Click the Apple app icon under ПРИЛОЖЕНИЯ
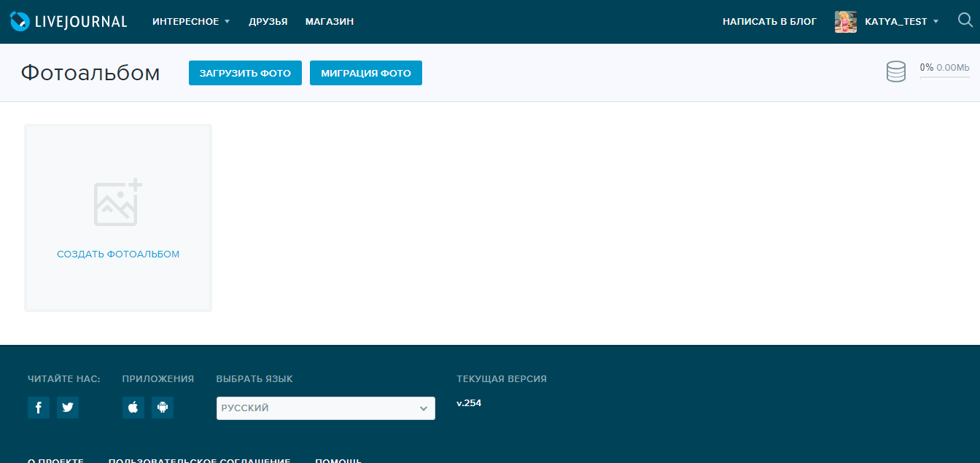 (133, 407)
